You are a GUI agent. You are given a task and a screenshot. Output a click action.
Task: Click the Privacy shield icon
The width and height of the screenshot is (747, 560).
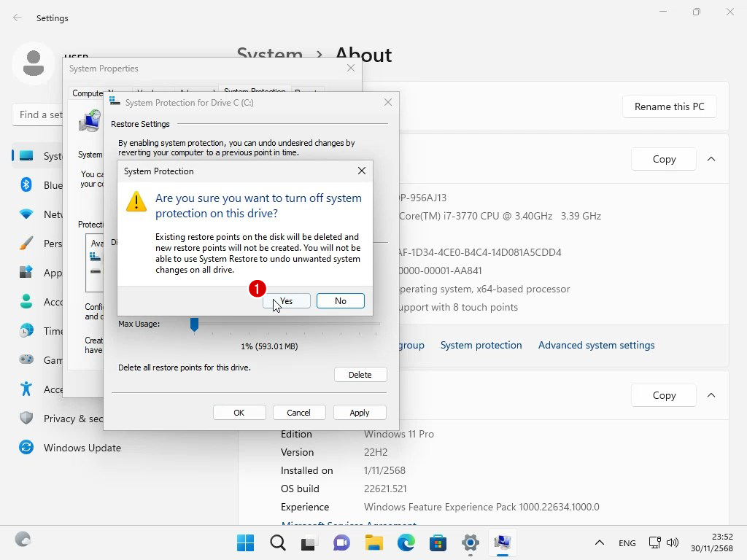point(26,418)
